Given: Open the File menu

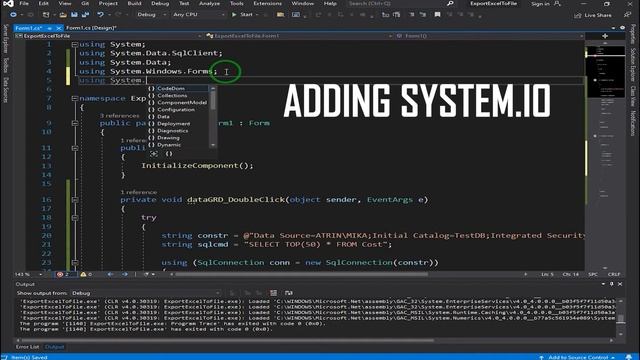Looking at the screenshot, I should [24, 4].
